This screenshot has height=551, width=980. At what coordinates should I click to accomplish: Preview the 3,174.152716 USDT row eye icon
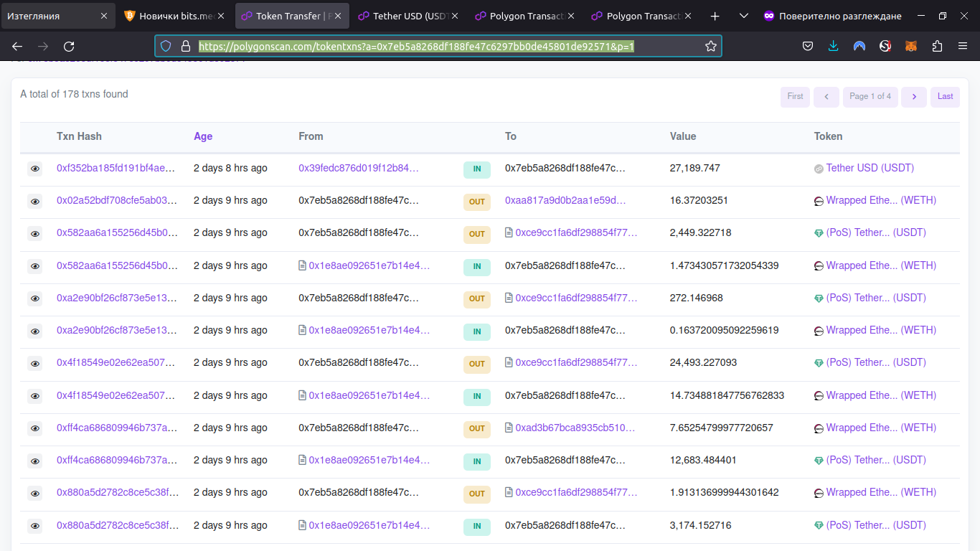point(34,526)
